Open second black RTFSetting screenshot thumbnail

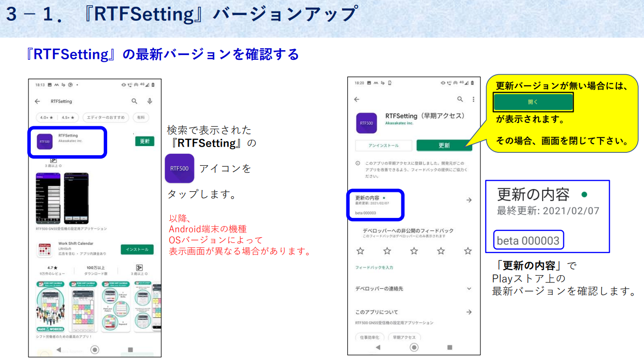pyautogui.click(x=76, y=199)
